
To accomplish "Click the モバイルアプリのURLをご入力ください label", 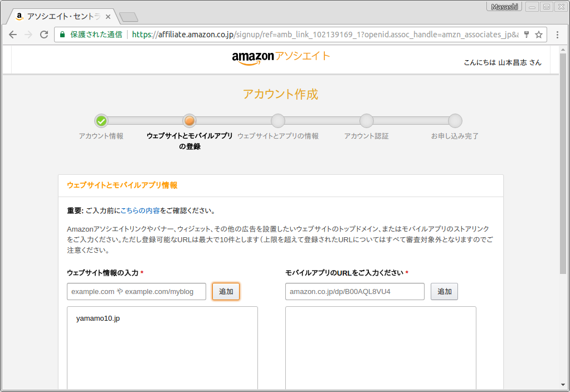I will (x=344, y=273).
